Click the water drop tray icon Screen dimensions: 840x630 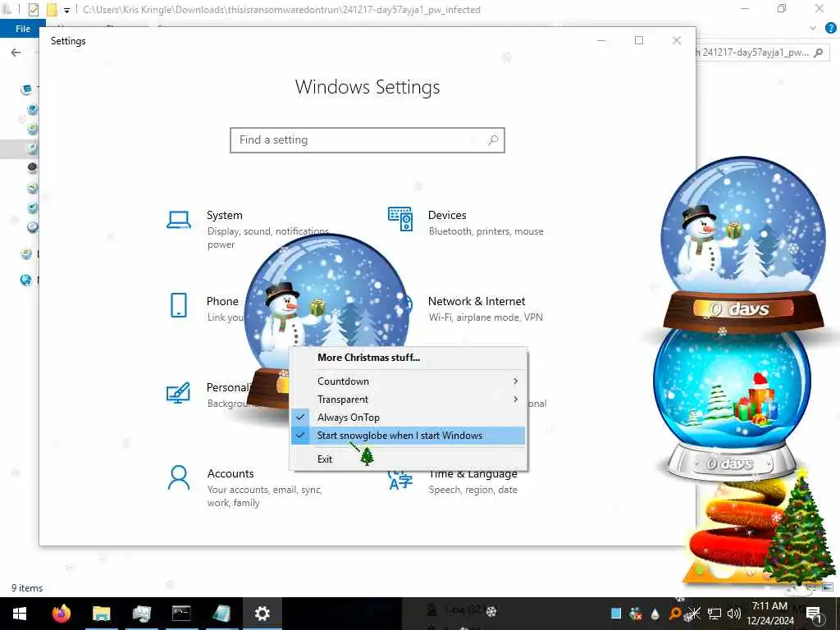(x=655, y=614)
